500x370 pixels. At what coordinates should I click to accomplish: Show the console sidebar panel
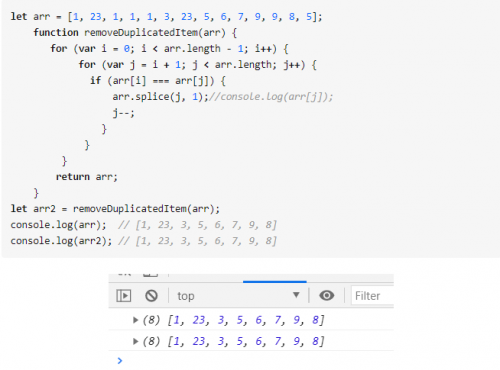pyautogui.click(x=123, y=296)
